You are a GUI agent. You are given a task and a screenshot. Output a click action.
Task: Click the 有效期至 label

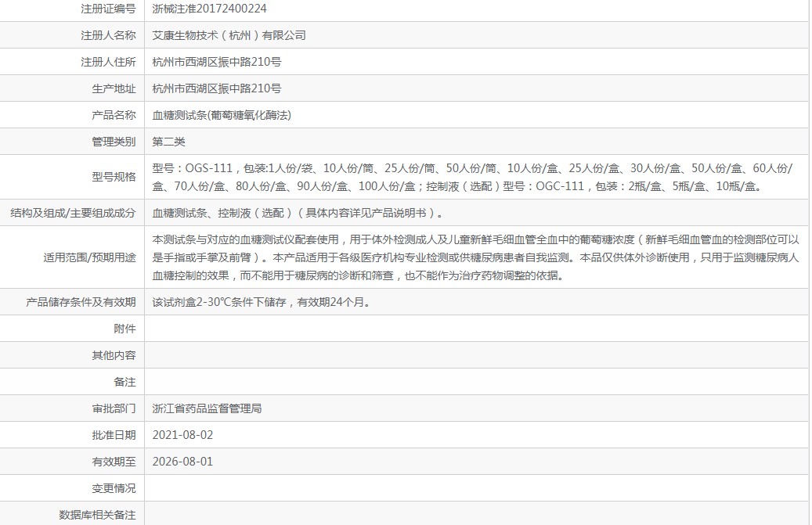(x=114, y=462)
